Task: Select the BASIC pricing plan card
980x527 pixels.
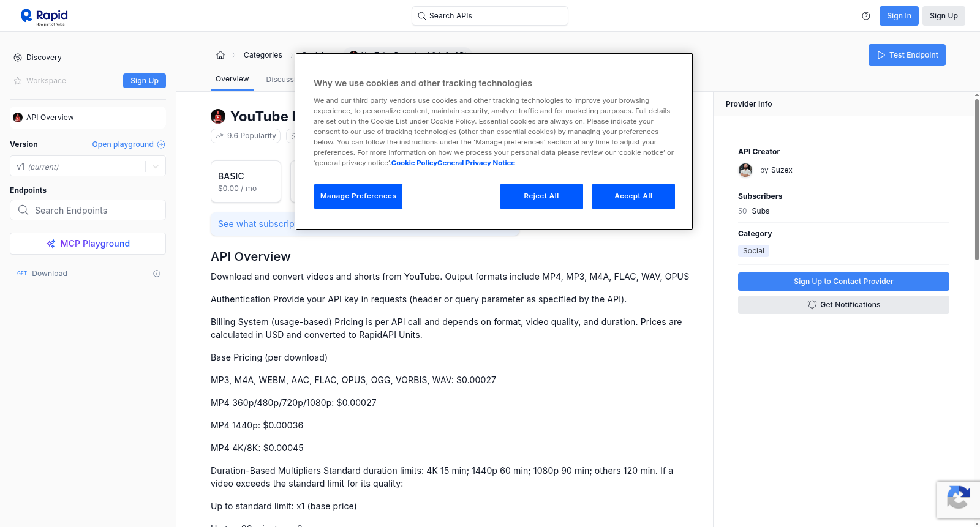Action: [x=246, y=182]
